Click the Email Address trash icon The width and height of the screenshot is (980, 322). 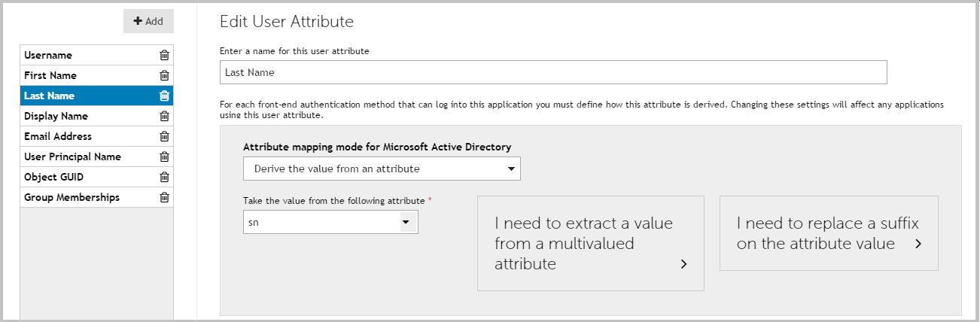coord(164,136)
